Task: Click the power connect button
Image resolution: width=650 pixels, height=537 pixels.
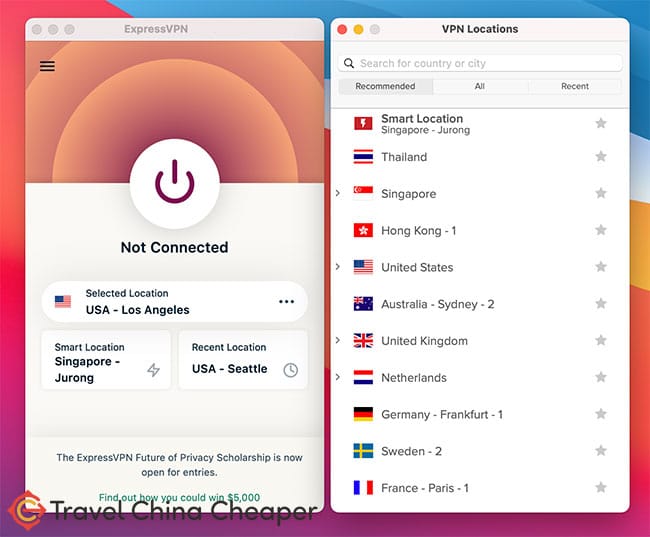Action: click(175, 183)
